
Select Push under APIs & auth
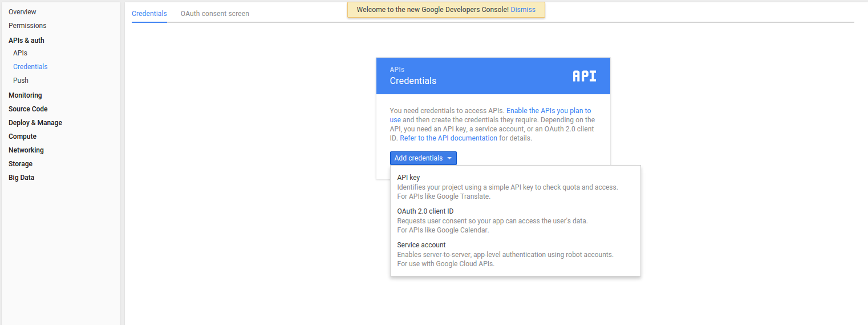click(21, 81)
